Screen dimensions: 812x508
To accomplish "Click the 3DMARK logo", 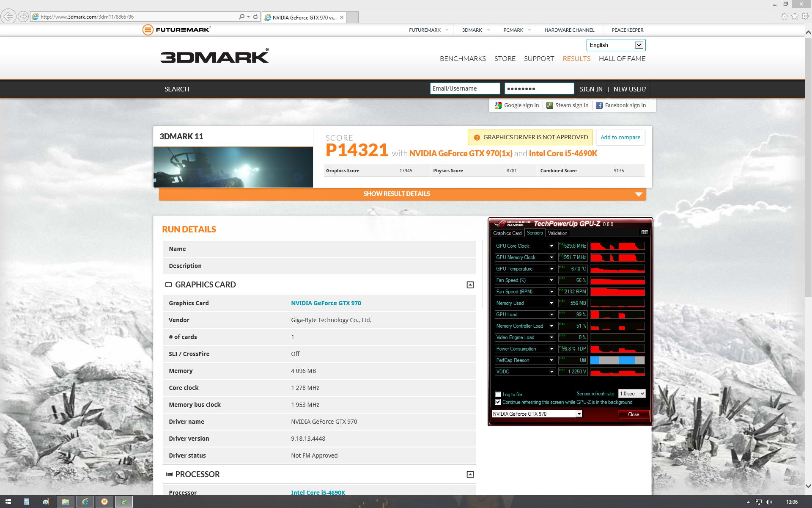I will (214, 56).
